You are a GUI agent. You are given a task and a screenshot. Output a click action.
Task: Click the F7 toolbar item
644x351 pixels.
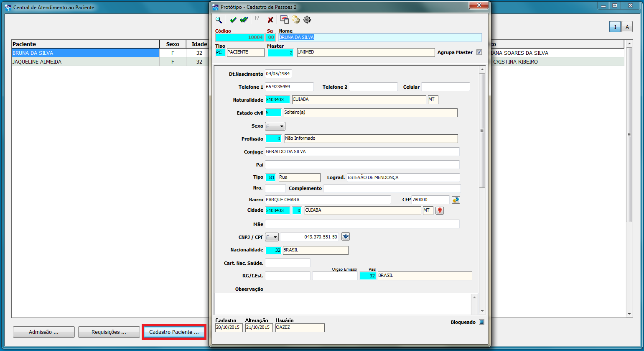click(257, 18)
